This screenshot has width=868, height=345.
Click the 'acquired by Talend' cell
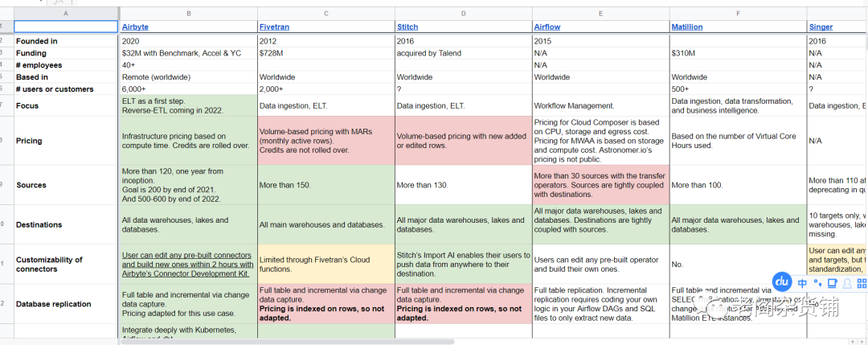click(464, 53)
